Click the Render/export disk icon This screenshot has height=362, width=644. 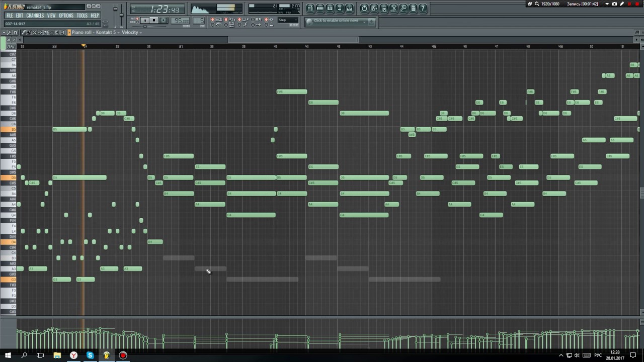pos(384,8)
